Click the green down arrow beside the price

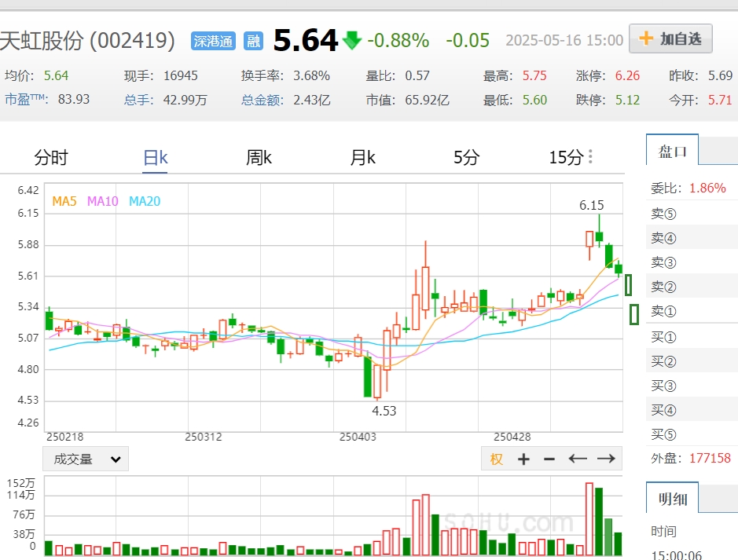(351, 40)
